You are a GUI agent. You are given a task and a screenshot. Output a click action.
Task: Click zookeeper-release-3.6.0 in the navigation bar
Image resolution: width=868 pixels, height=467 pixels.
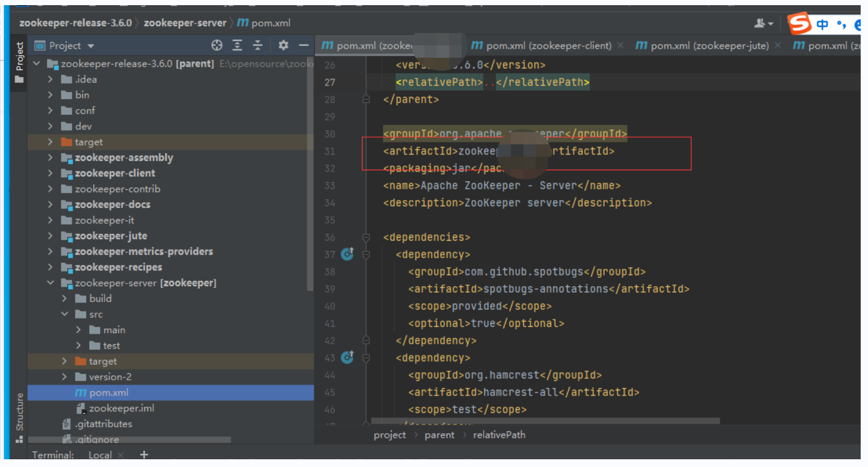(x=76, y=23)
